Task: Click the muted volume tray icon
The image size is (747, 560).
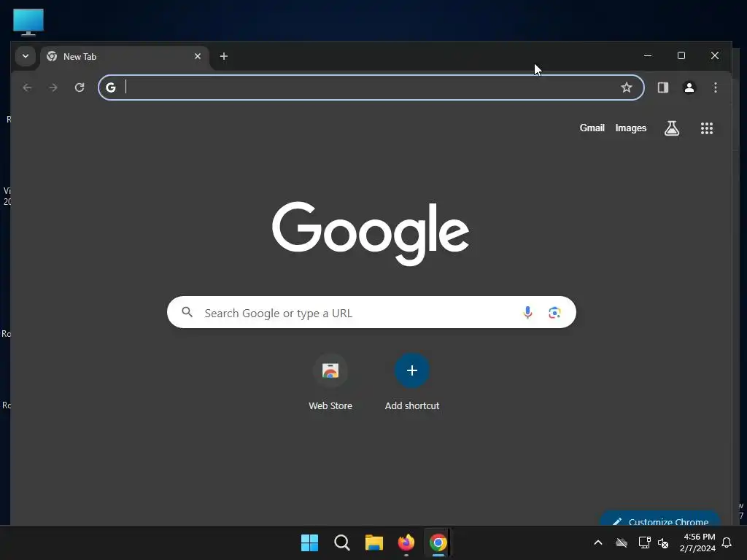Action: point(663,542)
